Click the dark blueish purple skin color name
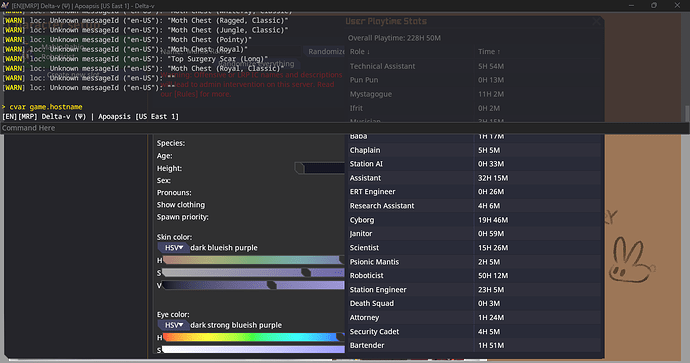The height and width of the screenshot is (363, 690). click(224, 248)
